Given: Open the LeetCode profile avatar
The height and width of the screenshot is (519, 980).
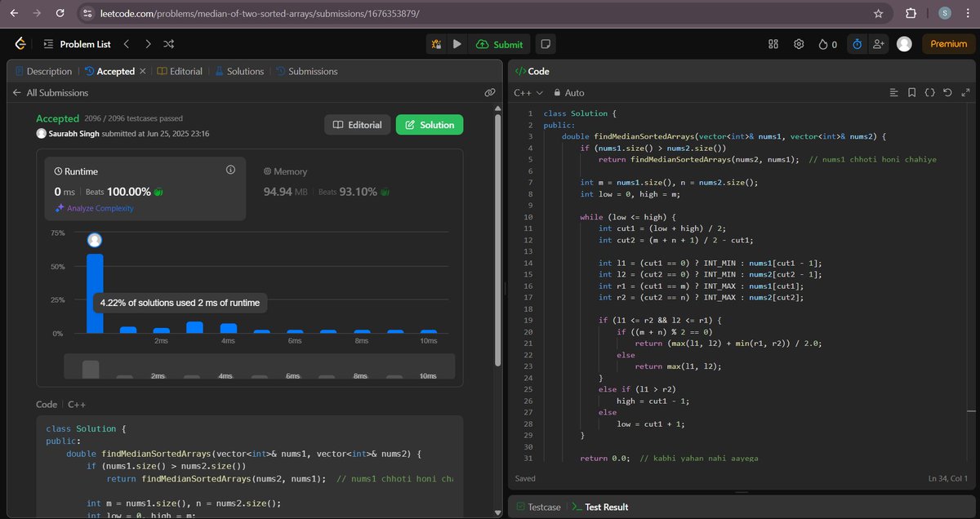Looking at the screenshot, I should 904,44.
